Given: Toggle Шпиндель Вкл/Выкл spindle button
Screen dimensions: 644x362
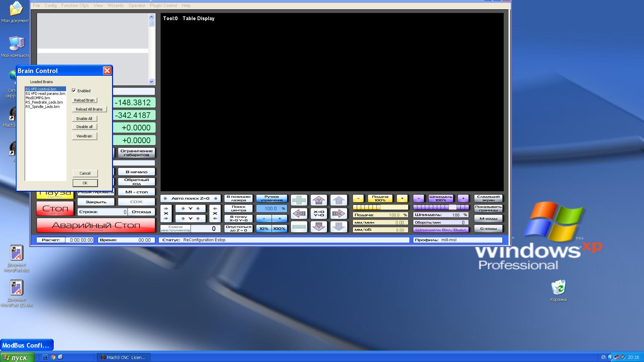Looking at the screenshot, I should tap(440, 230).
